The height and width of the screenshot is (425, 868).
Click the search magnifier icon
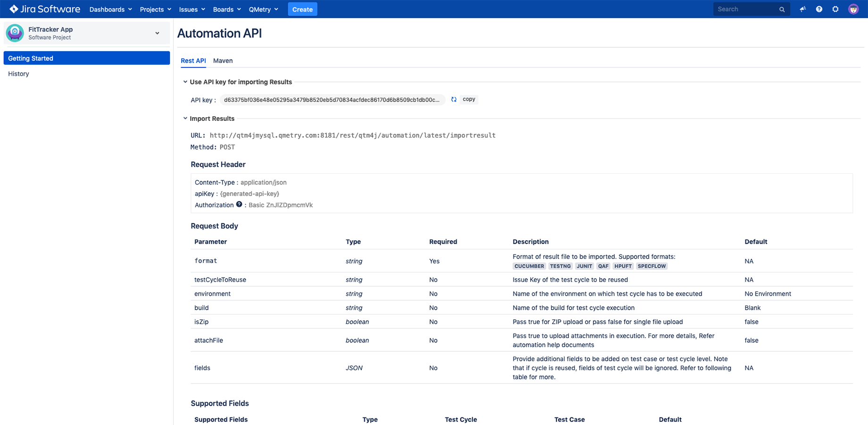coord(782,9)
